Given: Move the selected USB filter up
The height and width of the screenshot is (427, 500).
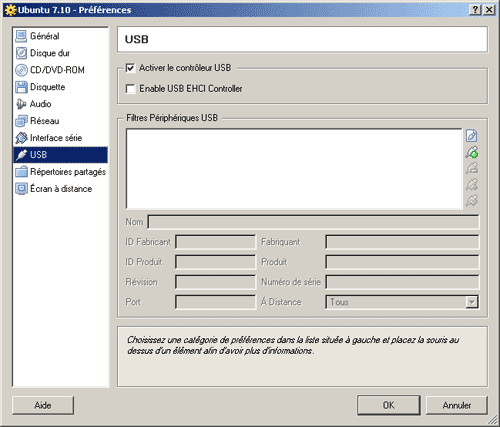Looking at the screenshot, I should (471, 184).
